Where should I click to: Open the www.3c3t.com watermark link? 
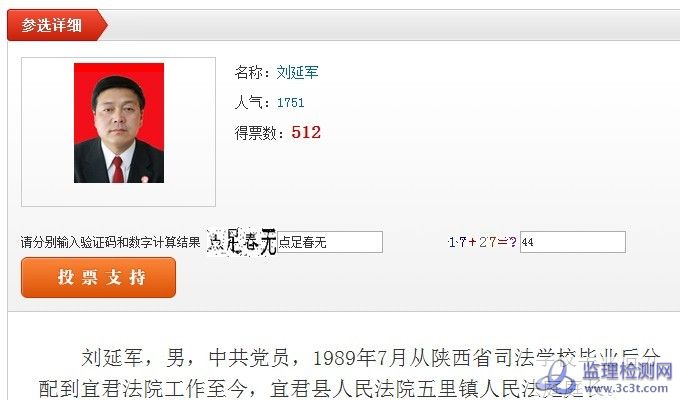627,388
